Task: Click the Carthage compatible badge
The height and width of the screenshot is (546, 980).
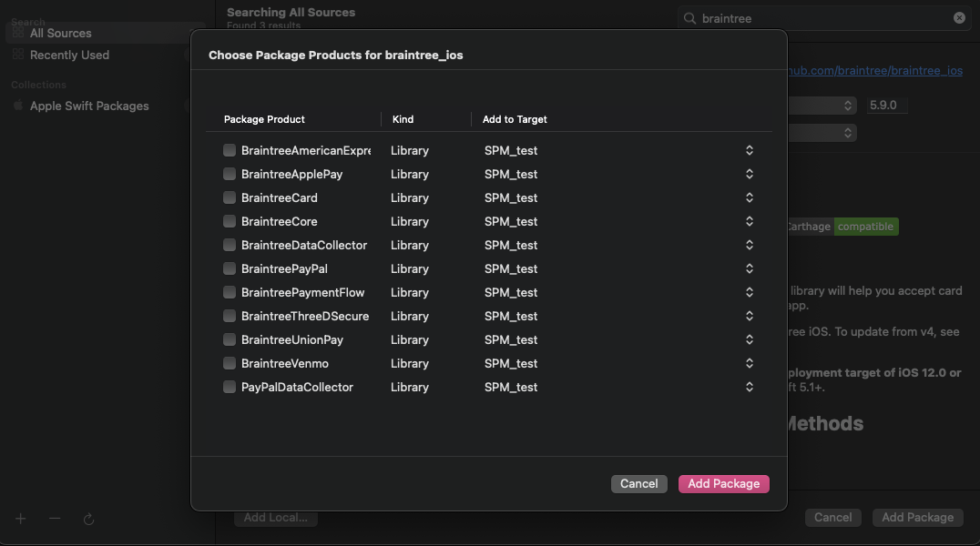Action: (x=842, y=227)
